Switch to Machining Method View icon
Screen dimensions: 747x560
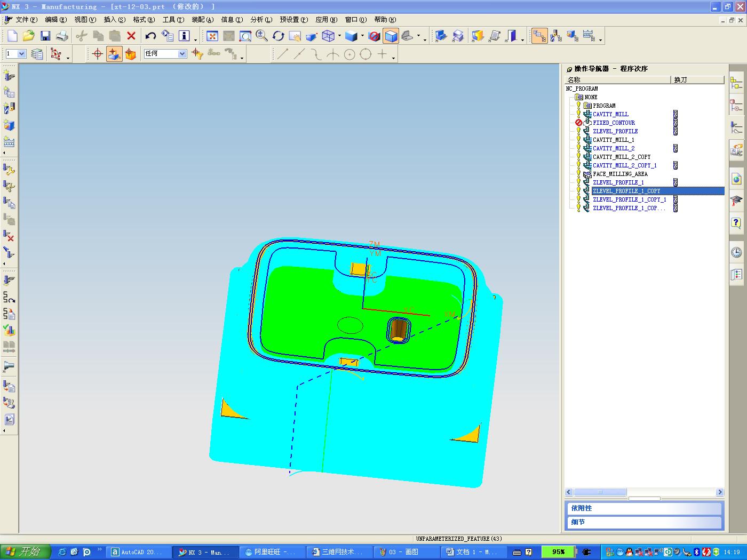(589, 36)
